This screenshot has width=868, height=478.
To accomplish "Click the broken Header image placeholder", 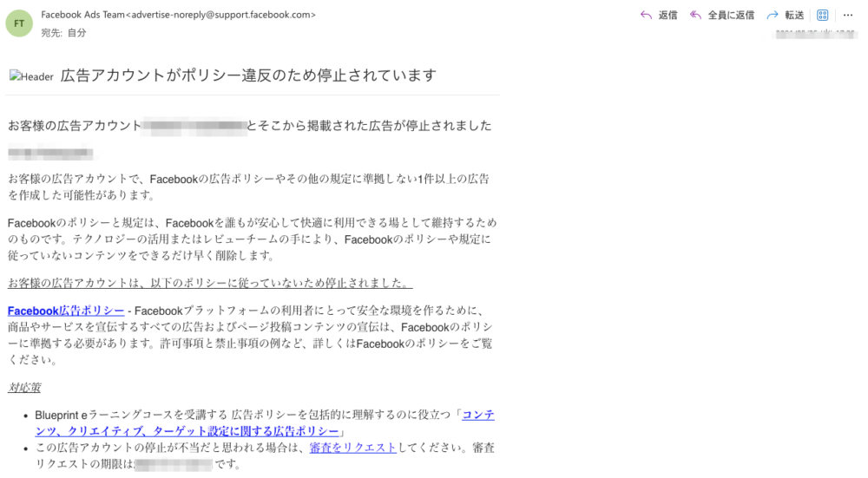I will click(31, 76).
